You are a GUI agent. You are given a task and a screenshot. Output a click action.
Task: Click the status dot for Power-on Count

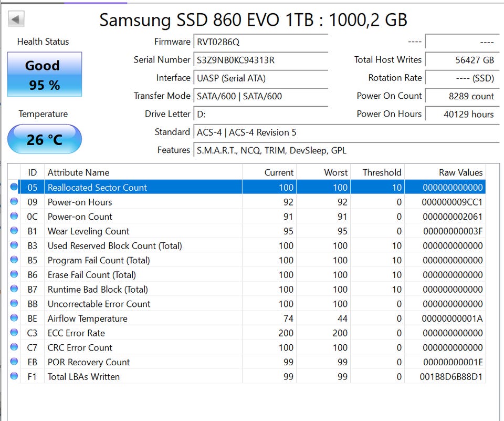[14, 216]
